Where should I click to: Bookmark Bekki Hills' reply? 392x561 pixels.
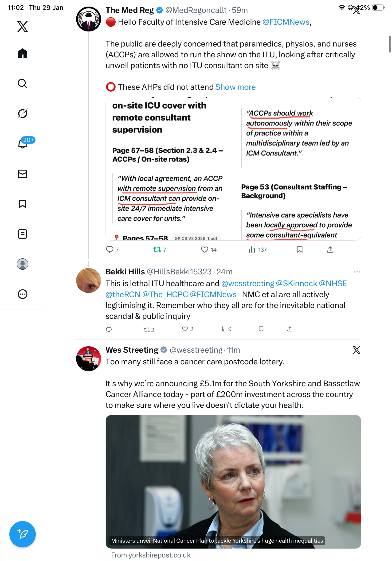coord(261,329)
